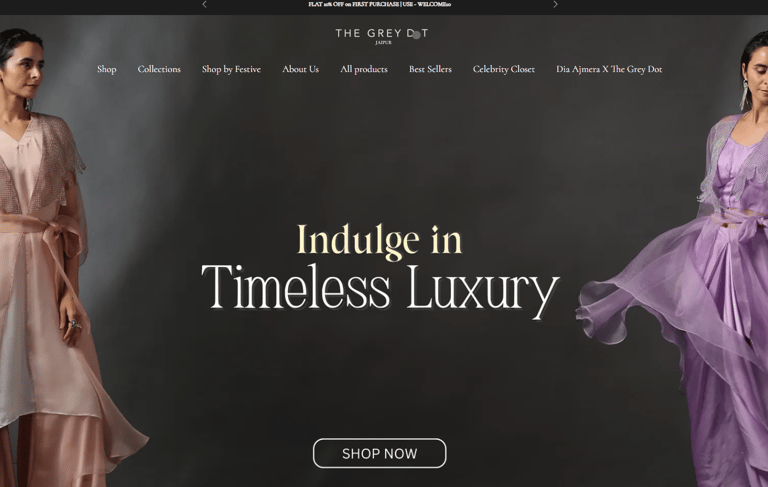768x487 pixels.
Task: Click the SHOP NOW button
Action: (380, 453)
